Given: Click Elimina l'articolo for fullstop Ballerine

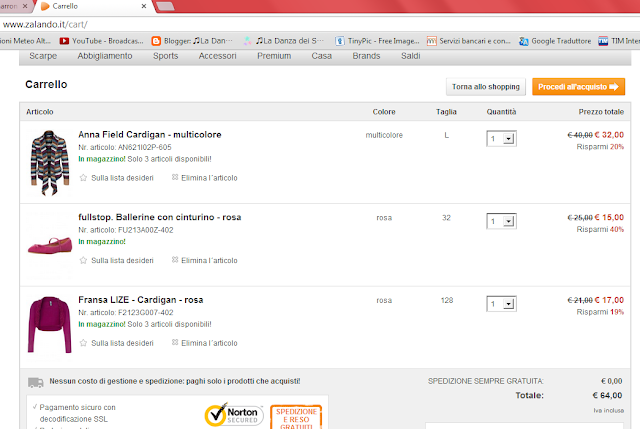Looking at the screenshot, I should click(209, 260).
